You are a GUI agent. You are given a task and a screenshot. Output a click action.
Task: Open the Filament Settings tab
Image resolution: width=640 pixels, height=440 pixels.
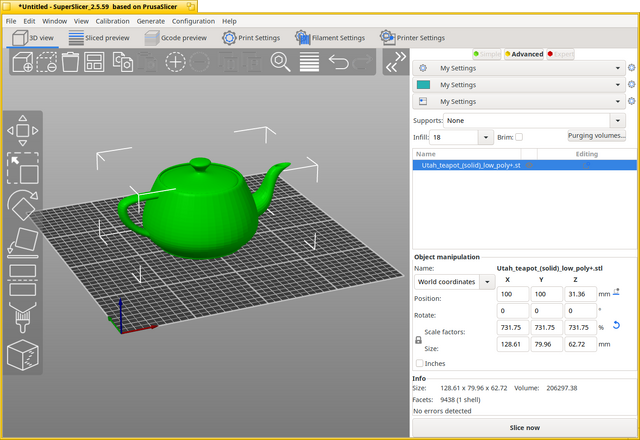coord(330,38)
